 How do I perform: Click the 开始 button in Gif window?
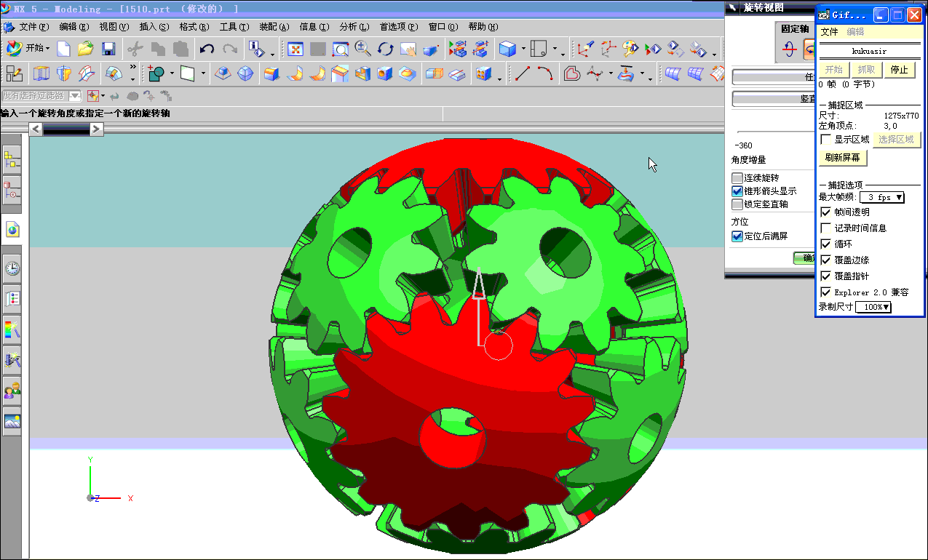(x=834, y=70)
